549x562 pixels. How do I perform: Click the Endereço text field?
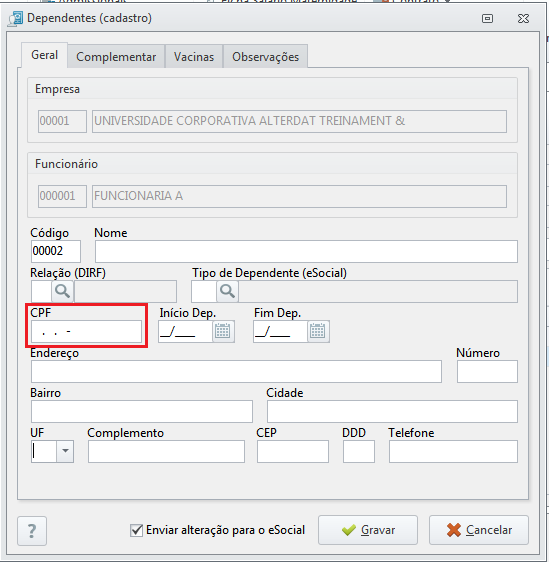point(236,372)
